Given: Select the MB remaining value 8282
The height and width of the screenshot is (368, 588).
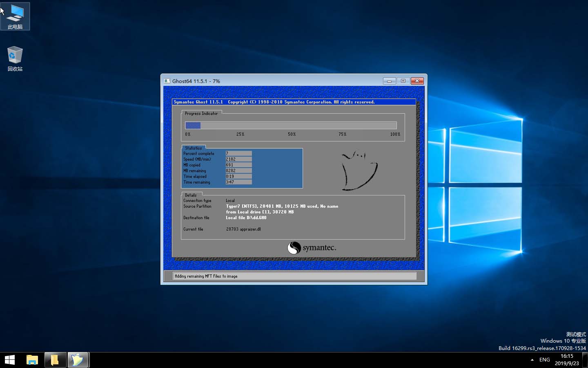Looking at the screenshot, I should (238, 171).
